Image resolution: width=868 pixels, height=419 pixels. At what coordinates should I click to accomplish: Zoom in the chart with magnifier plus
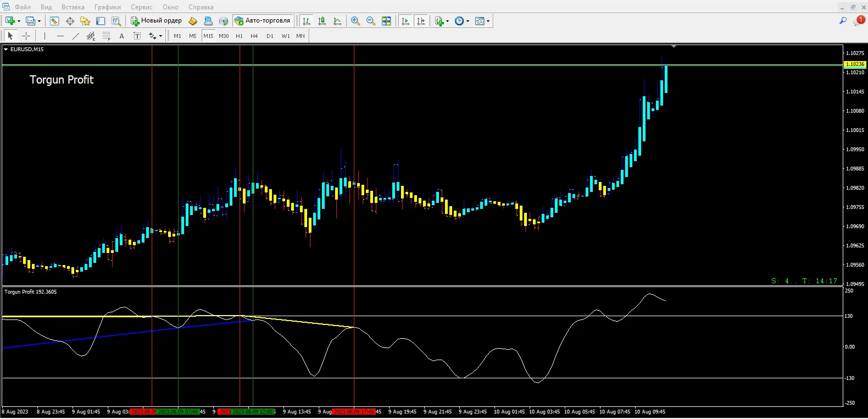[355, 21]
